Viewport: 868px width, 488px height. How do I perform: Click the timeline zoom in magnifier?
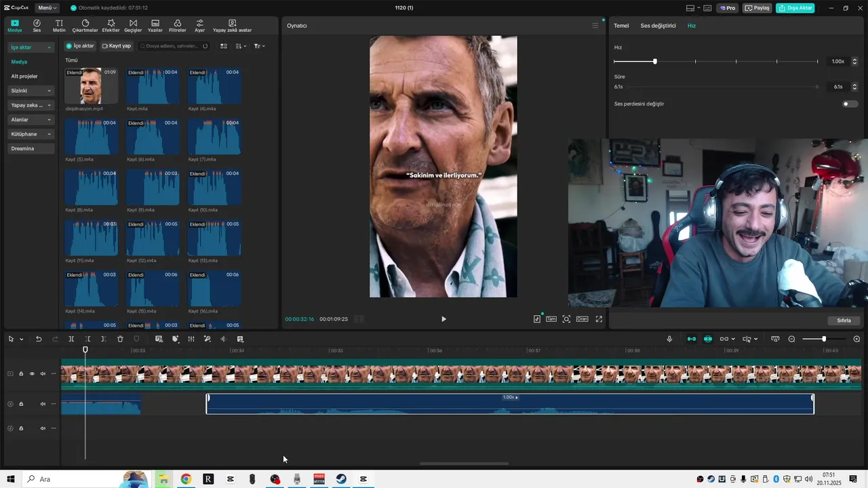coord(856,339)
